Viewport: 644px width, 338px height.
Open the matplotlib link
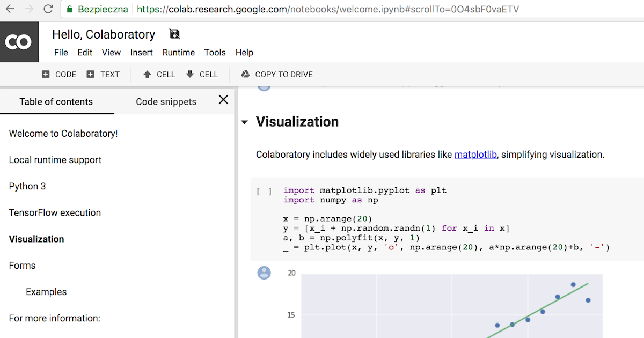[475, 155]
